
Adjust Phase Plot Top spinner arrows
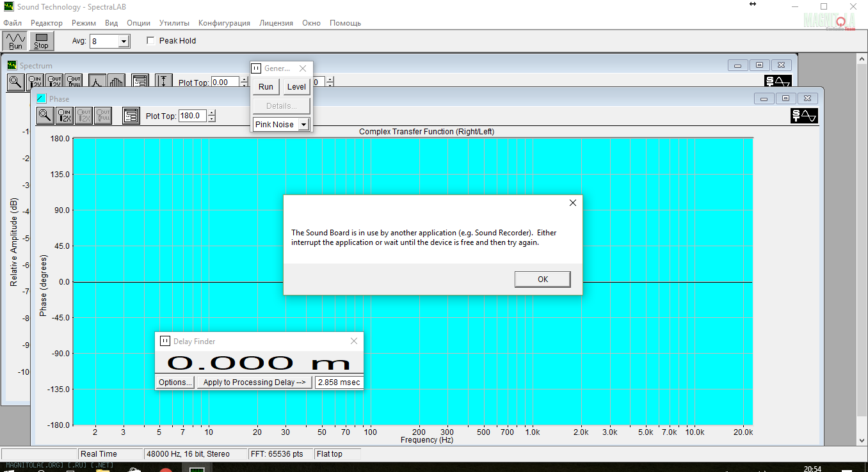212,116
